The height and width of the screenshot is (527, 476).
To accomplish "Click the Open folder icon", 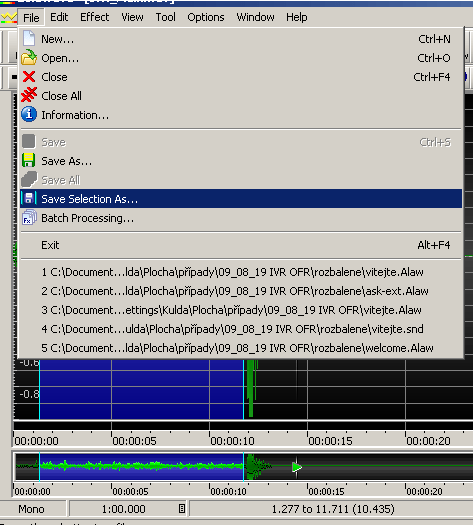I will tap(29, 57).
